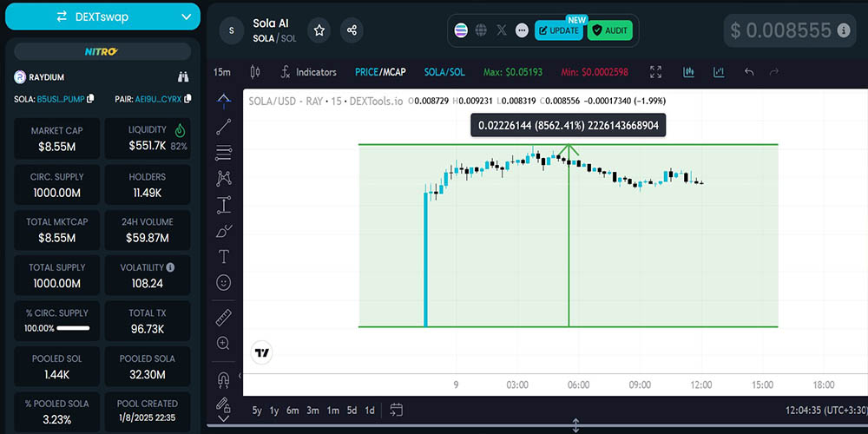Click the % CIRC. SUPPLY progress bar
Viewport: 868px width, 434px height.
pyautogui.click(x=73, y=328)
